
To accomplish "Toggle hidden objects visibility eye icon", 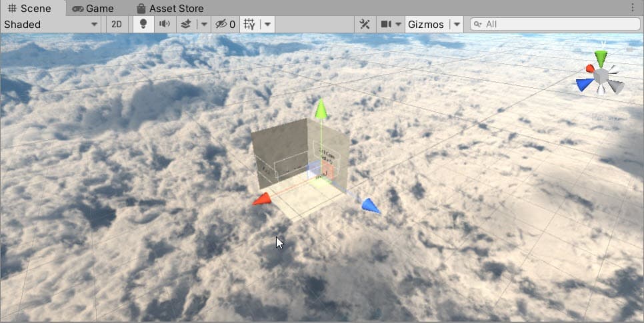I will click(x=225, y=24).
